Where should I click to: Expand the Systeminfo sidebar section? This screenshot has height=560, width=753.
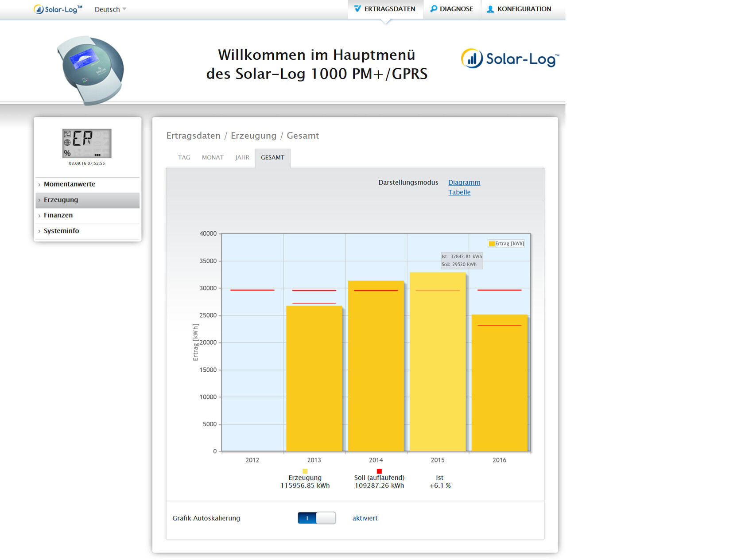[x=61, y=231]
